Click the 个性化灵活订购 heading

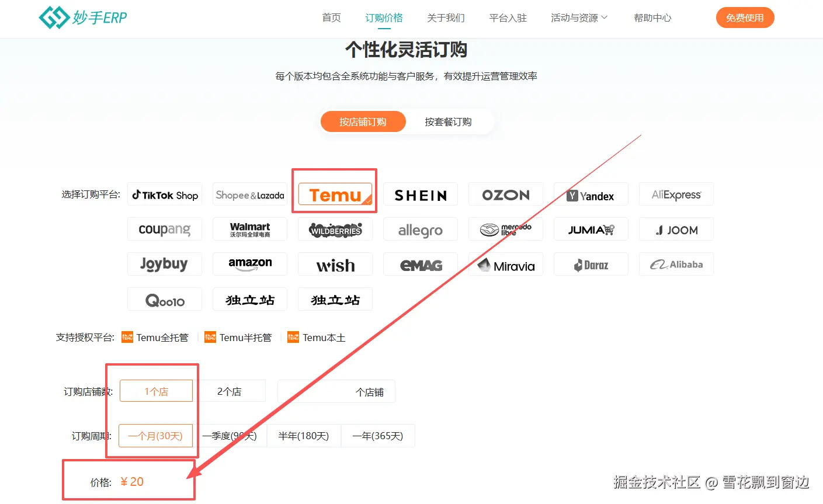click(x=406, y=50)
